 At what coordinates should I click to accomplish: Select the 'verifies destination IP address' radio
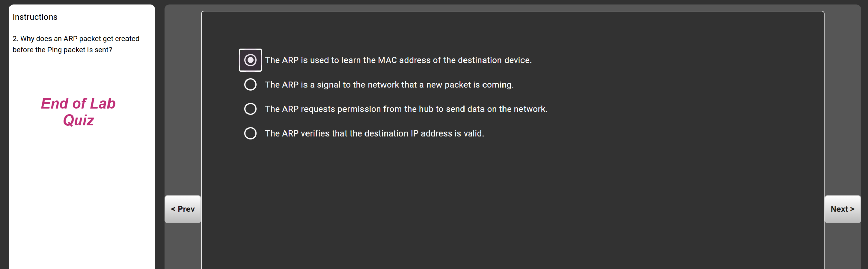(250, 133)
